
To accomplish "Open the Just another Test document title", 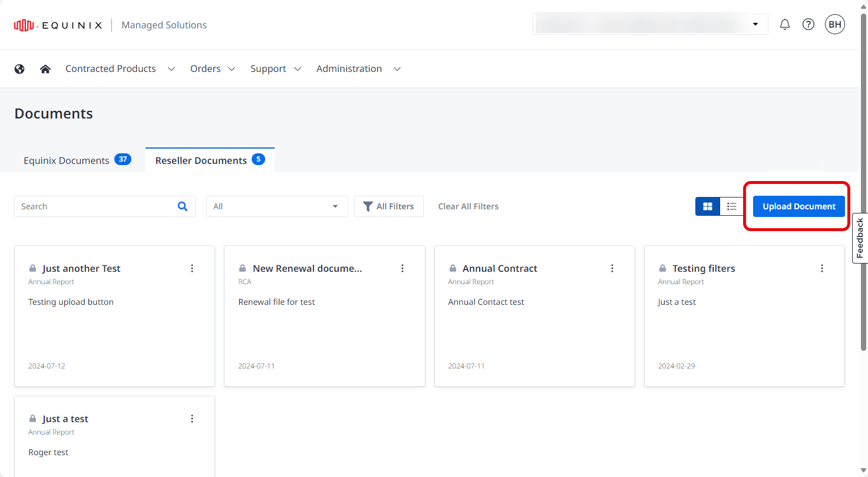I will pyautogui.click(x=81, y=268).
